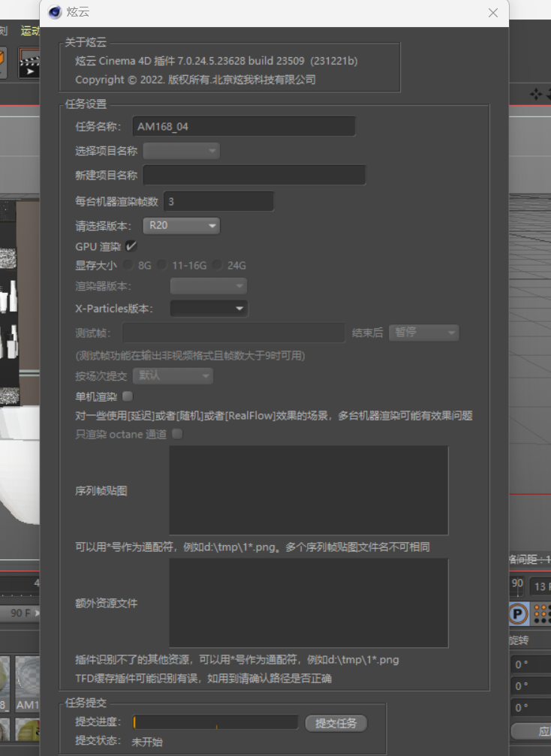
Task: Open the X-Particles版本 dropdown
Action: 209,309
